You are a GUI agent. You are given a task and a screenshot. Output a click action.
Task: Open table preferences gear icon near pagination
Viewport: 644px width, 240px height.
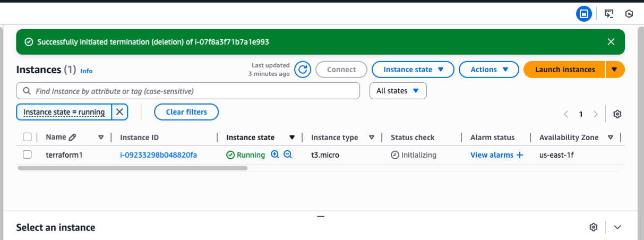[x=617, y=114]
